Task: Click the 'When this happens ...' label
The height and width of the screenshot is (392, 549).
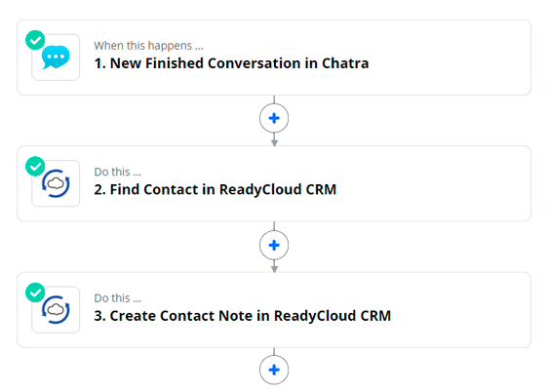Action: click(x=148, y=46)
